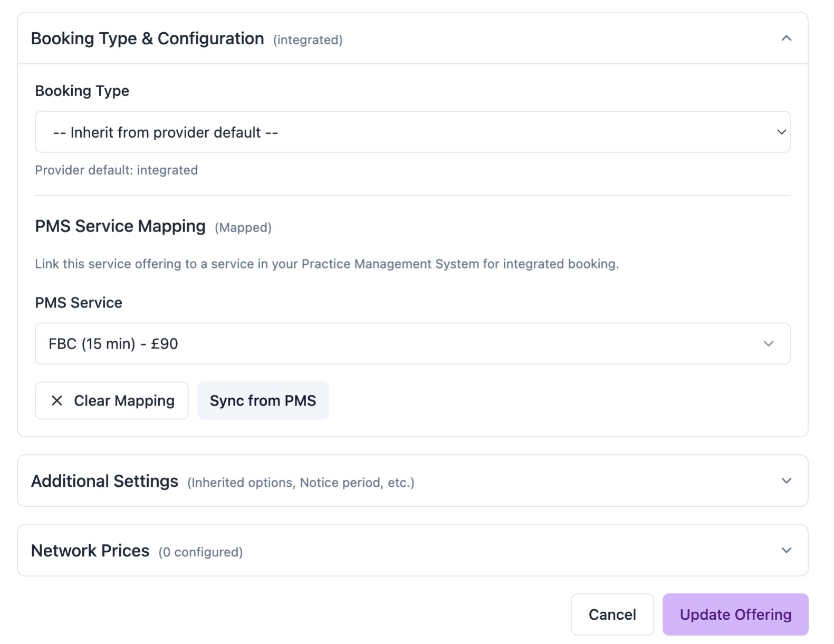Click the '(Mapped)' status label
834x644 pixels.
pyautogui.click(x=243, y=228)
